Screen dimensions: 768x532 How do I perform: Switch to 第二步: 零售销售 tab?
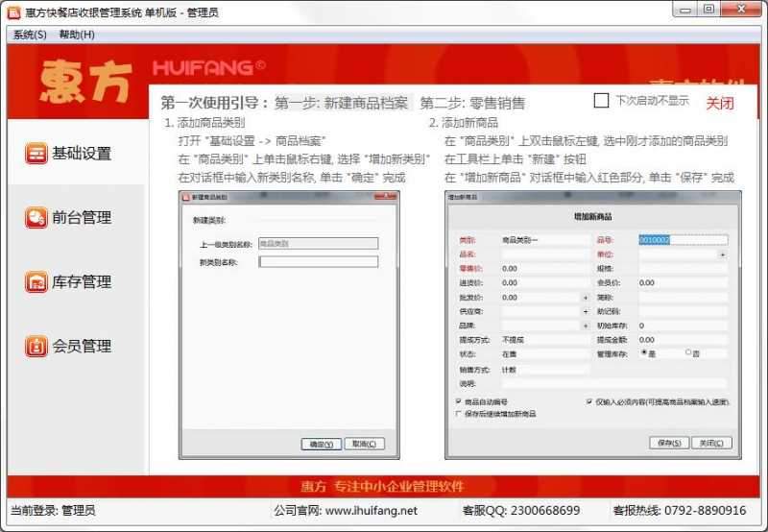click(472, 103)
